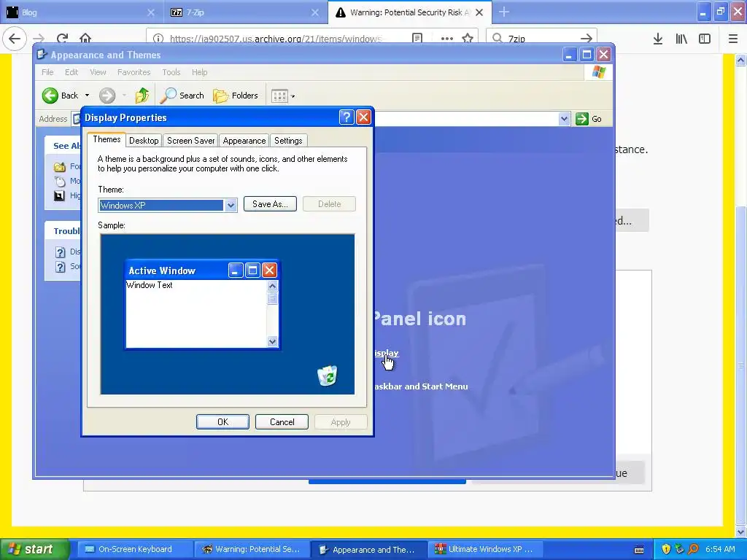Open the Windows start button
This screenshot has height=560, width=747.
[x=34, y=549]
